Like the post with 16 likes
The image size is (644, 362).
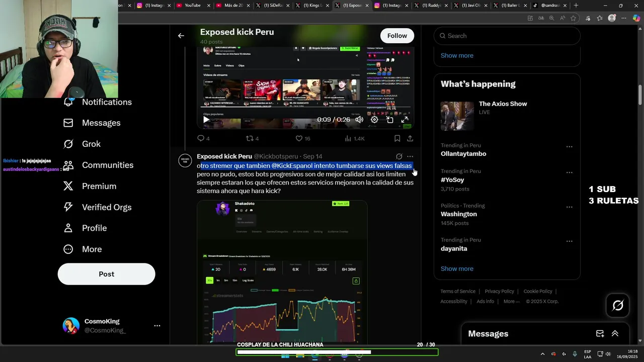303,138
